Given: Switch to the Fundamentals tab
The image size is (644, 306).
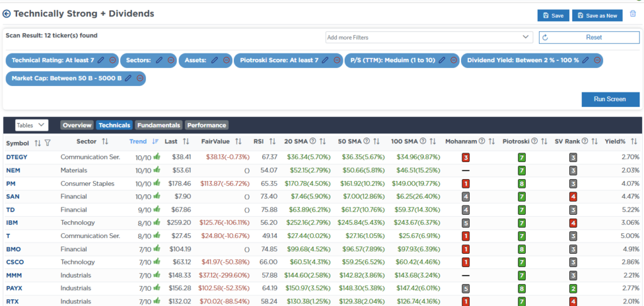Looking at the screenshot, I should [x=158, y=125].
